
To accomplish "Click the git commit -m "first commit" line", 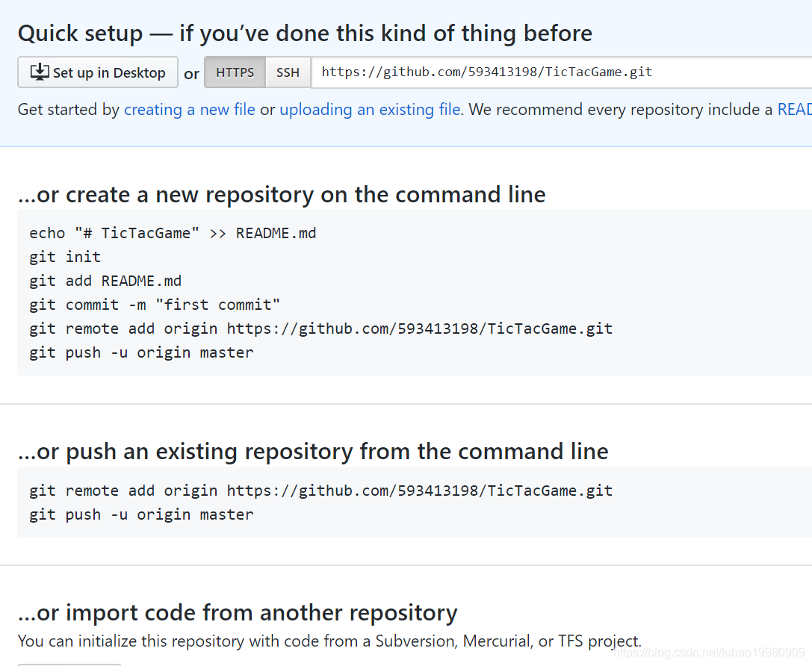I will click(155, 305).
